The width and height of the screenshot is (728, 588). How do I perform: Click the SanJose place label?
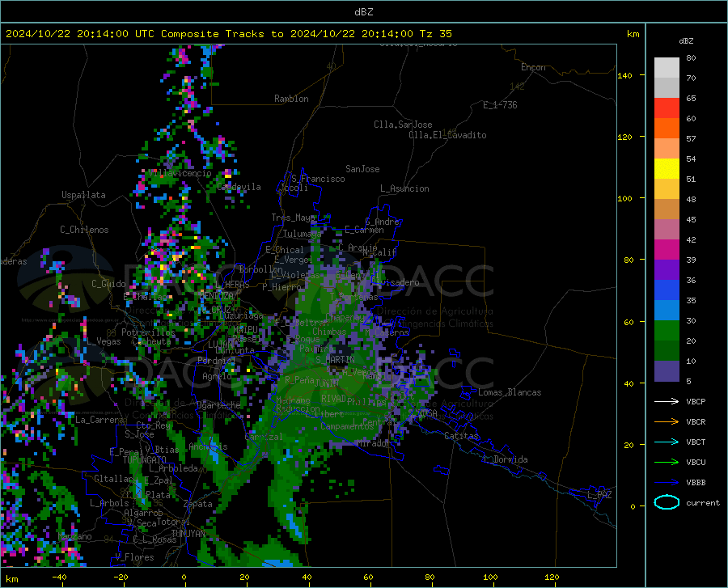362,169
